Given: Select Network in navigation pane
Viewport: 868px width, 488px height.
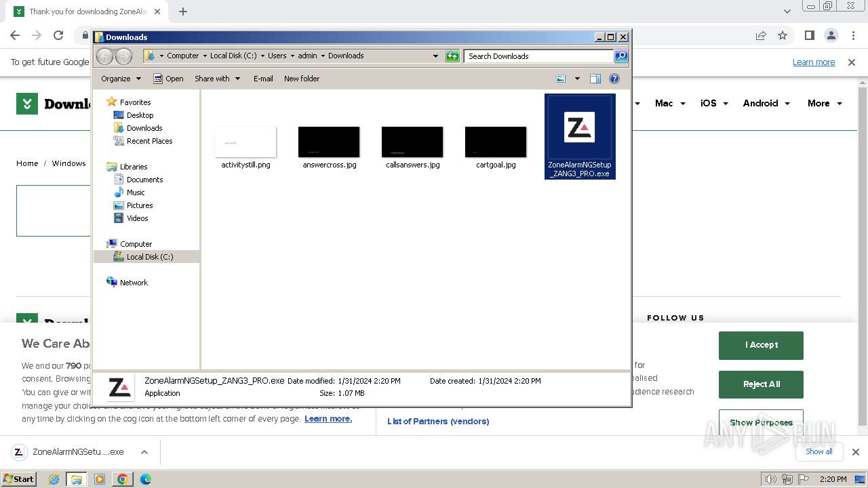Looking at the screenshot, I should coord(134,283).
